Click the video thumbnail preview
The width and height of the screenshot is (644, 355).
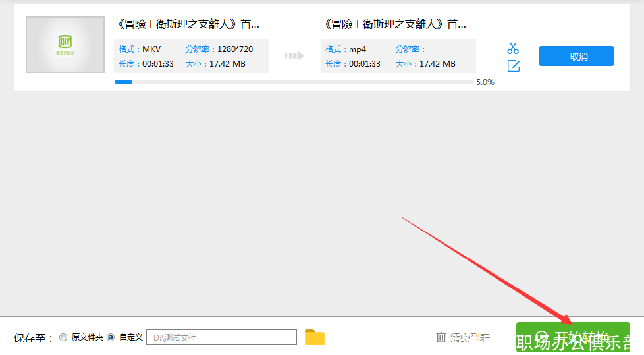pyautogui.click(x=65, y=45)
